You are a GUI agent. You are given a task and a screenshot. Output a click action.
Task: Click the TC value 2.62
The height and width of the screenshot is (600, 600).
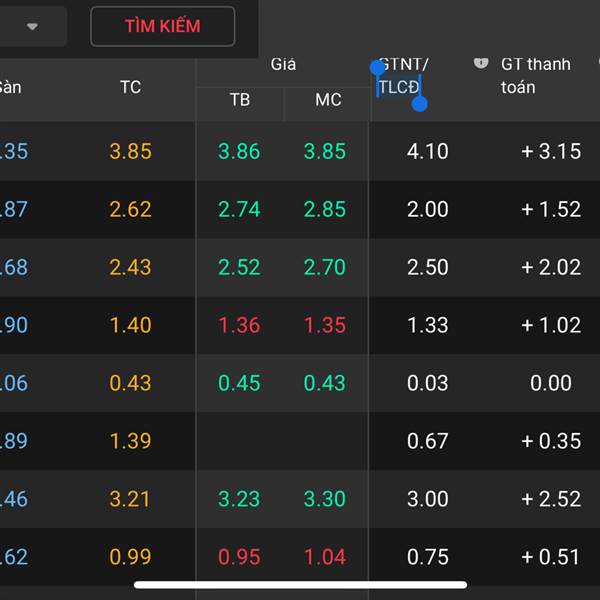[x=130, y=209]
